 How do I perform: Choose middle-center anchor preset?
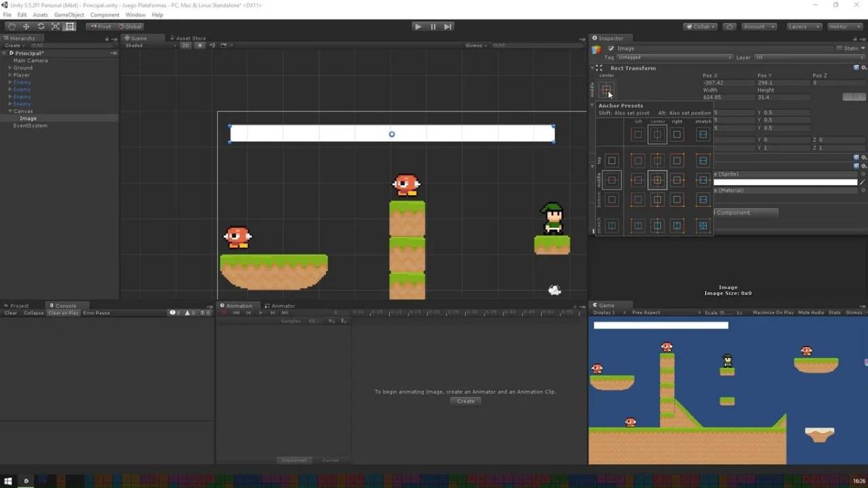657,180
